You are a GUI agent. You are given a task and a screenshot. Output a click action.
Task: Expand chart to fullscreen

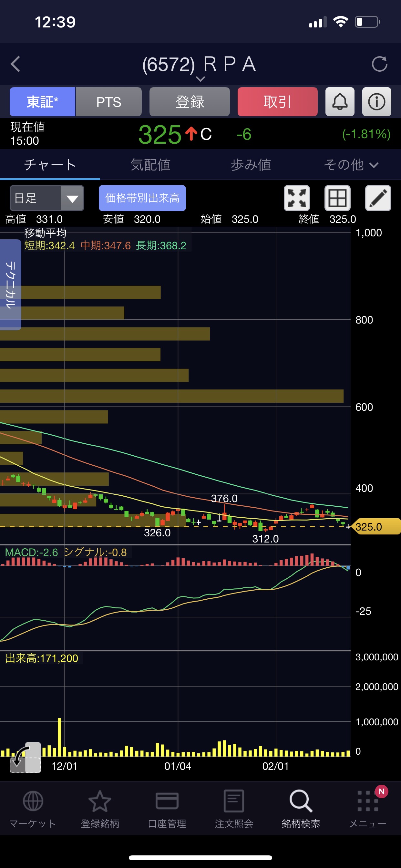[x=296, y=198]
